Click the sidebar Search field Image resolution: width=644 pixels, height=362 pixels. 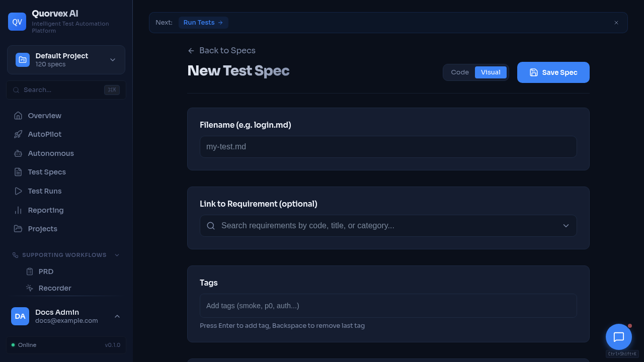coord(66,90)
